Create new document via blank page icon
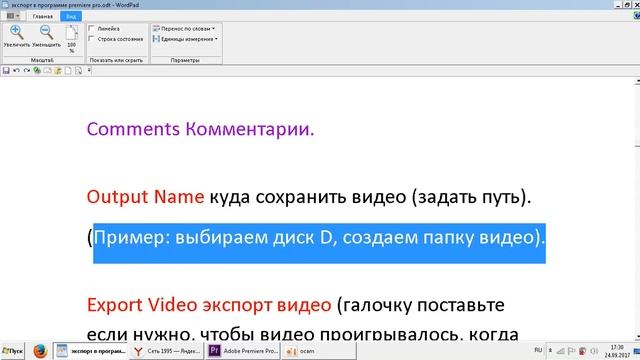This screenshot has height=360, width=640. tap(68, 71)
